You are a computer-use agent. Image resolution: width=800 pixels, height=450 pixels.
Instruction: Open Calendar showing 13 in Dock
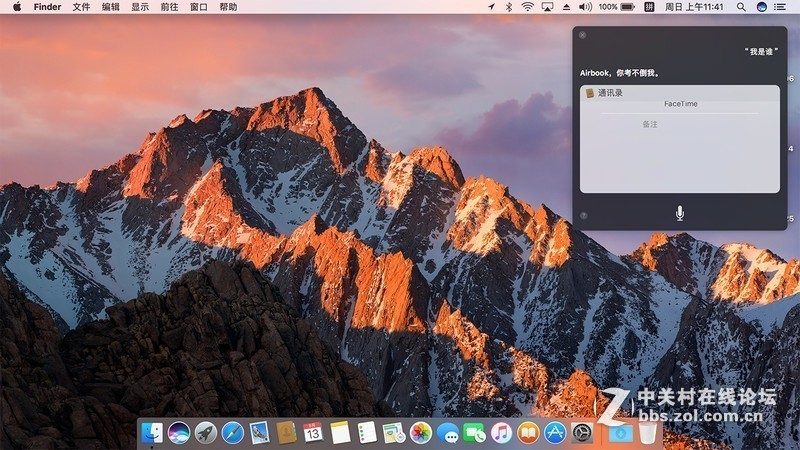313,433
